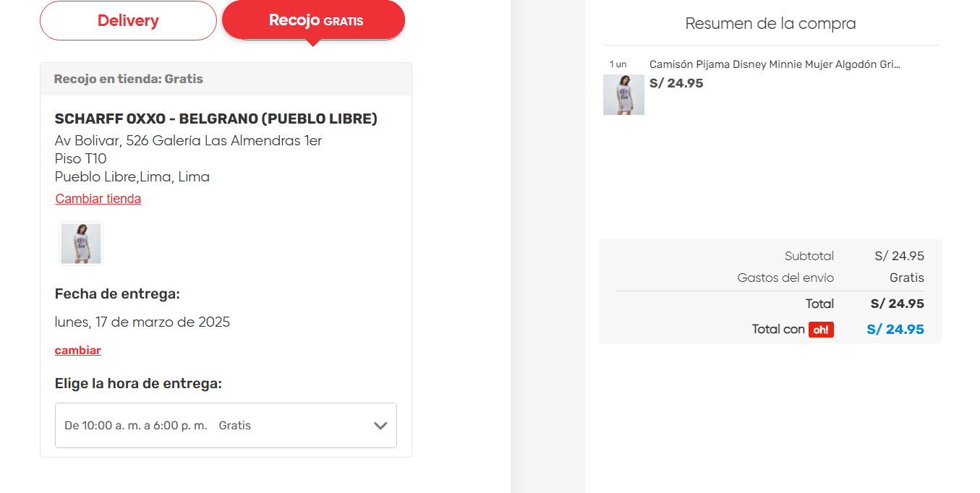Click the Recojo en tienda: Gratis header

click(129, 79)
